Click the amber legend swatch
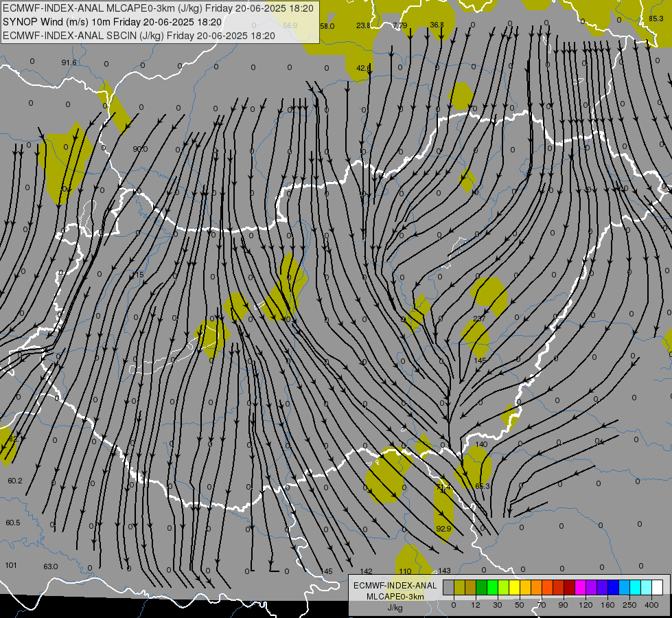This screenshot has width=672, height=618. pos(526,587)
